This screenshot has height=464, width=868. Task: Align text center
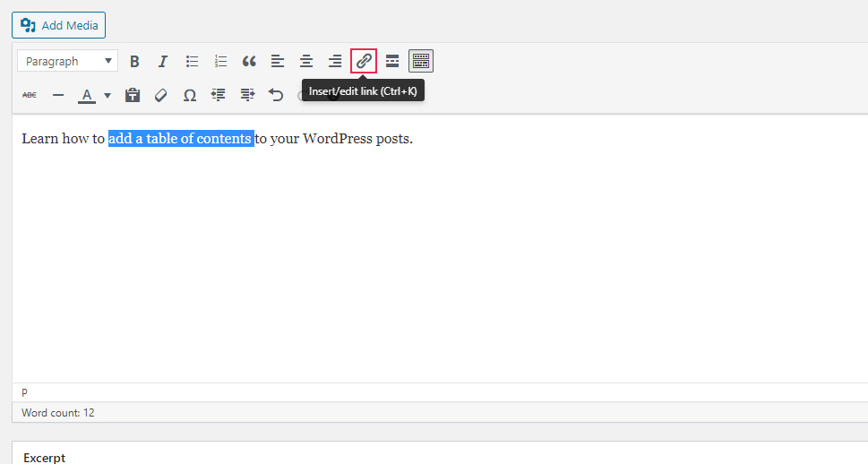pos(306,62)
